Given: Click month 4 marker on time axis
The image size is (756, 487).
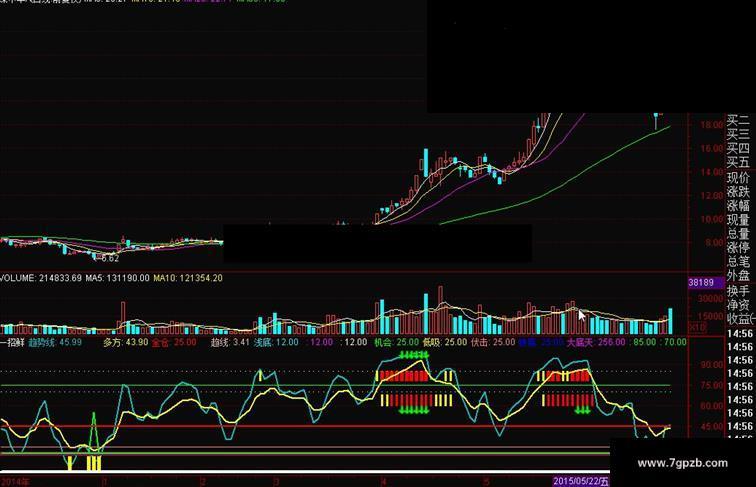Looking at the screenshot, I should [x=384, y=482].
